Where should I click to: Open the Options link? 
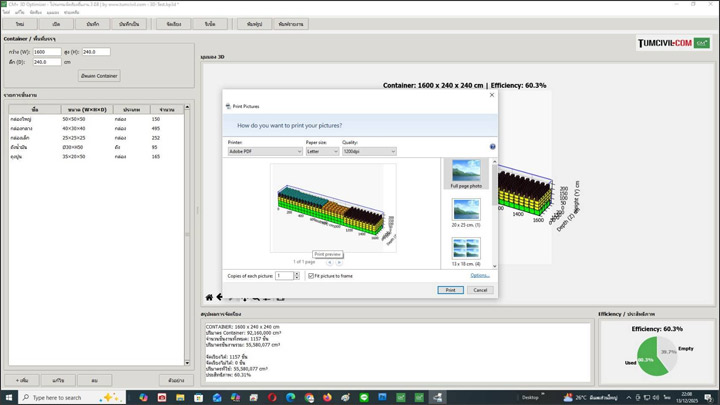480,276
